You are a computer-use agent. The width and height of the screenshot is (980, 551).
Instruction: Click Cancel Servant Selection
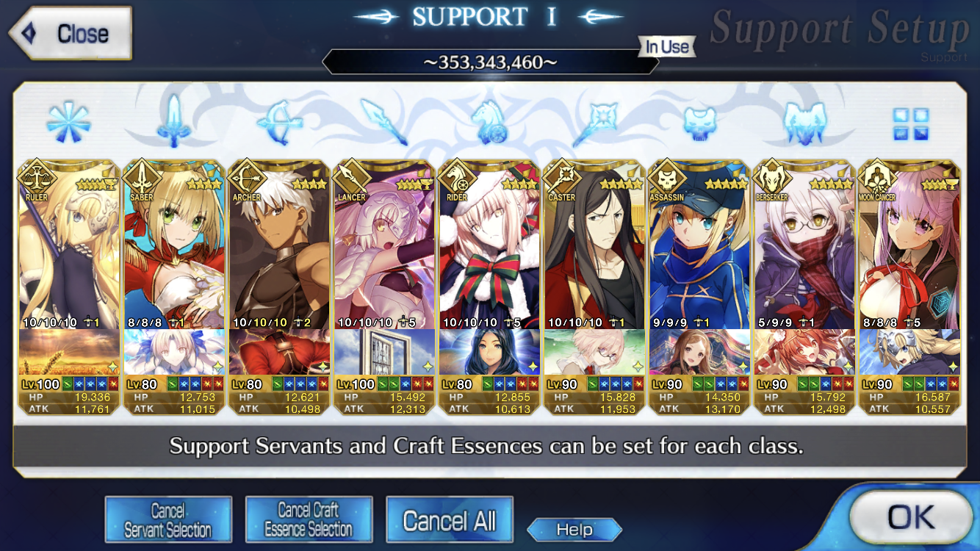(x=168, y=520)
